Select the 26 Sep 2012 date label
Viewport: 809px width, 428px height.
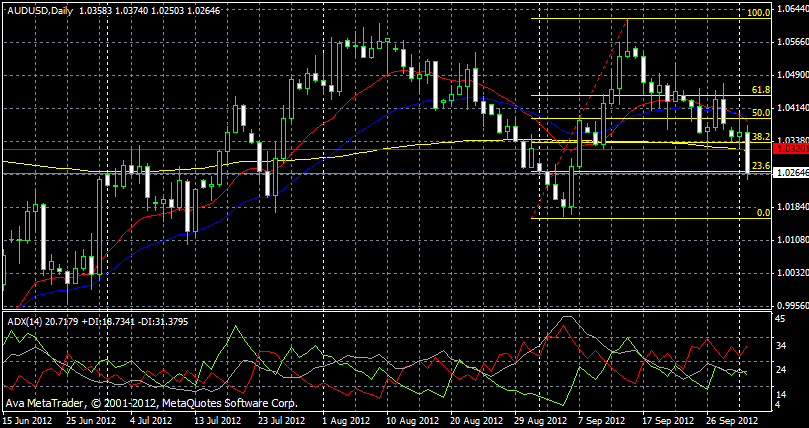coord(732,421)
